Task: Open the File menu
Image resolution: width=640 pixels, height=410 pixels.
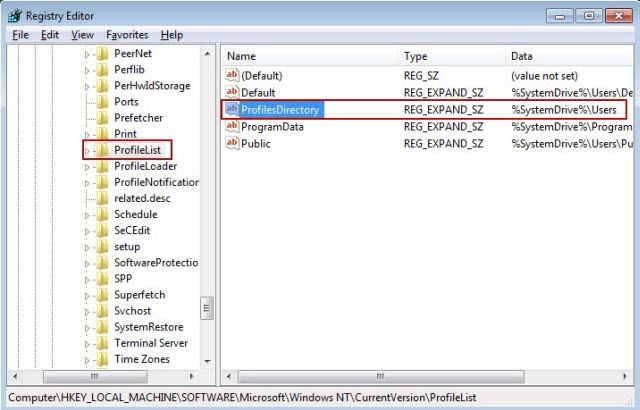Action: pos(20,35)
